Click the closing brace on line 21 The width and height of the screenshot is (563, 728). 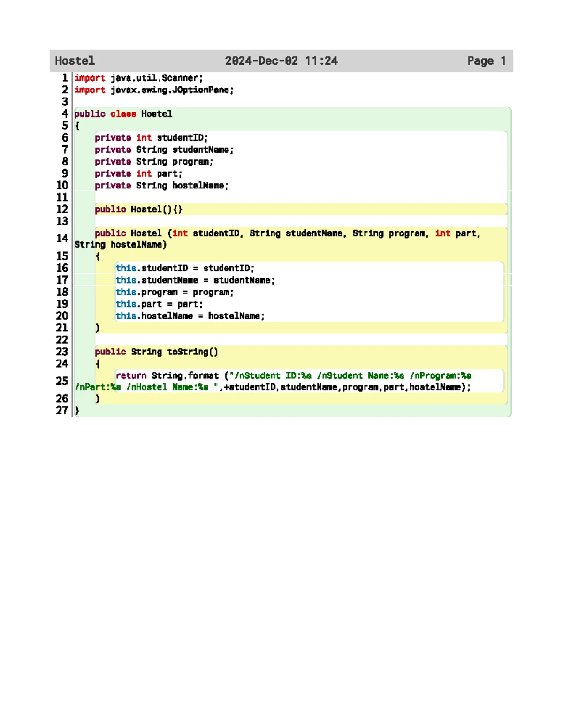tap(98, 328)
